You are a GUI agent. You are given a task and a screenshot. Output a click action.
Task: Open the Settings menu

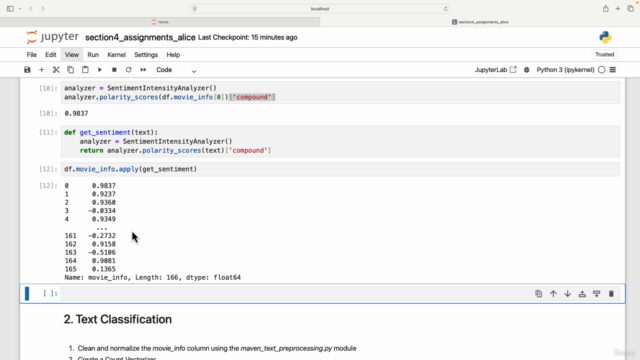(146, 55)
